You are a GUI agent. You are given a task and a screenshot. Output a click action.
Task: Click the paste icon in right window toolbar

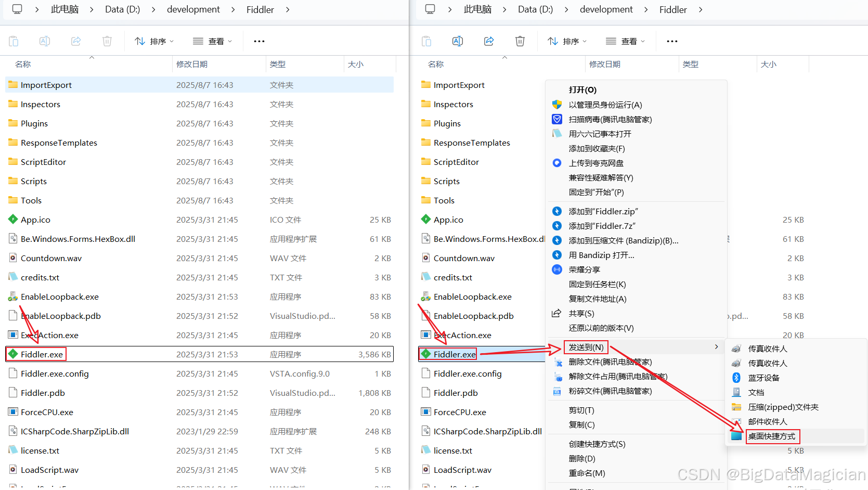pyautogui.click(x=426, y=41)
